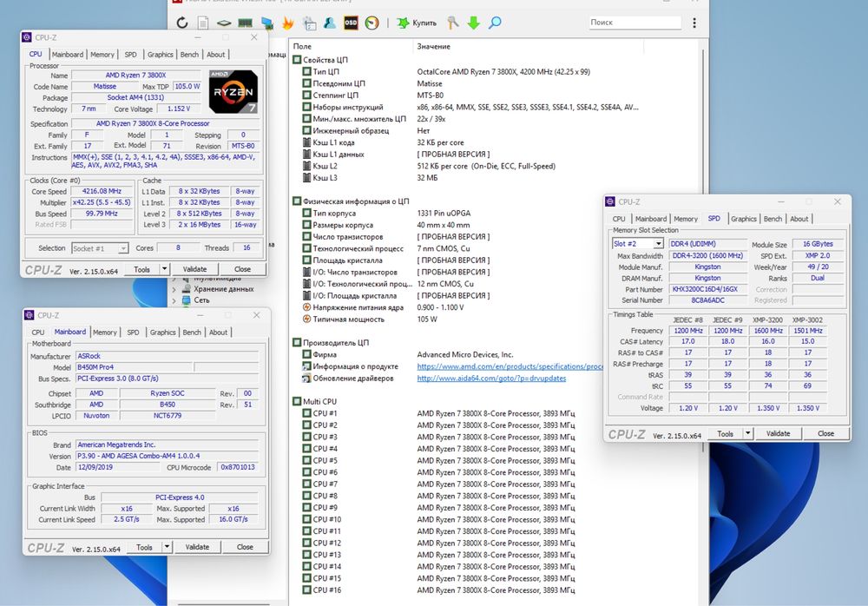
Task: Open Tools dropdown arrow in SPD window
Action: [748, 434]
